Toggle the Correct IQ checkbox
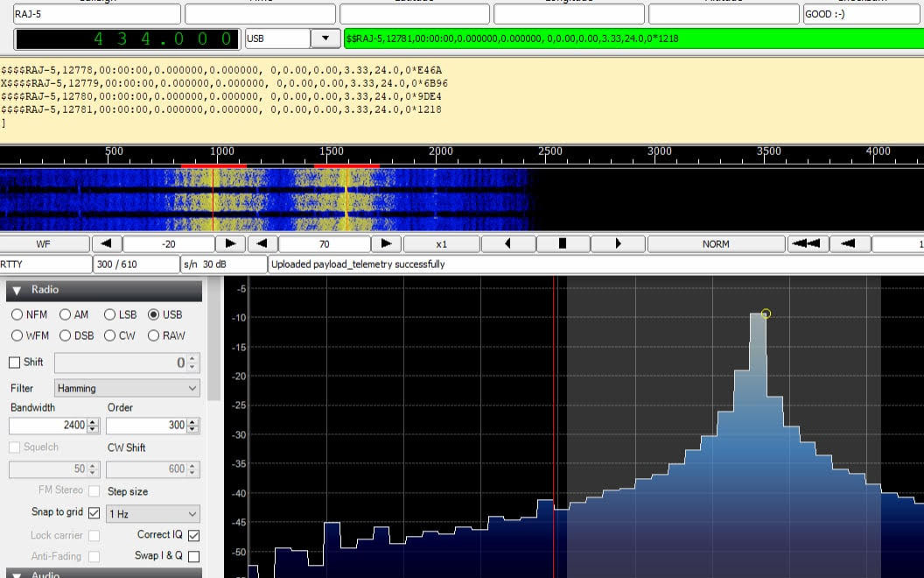924x578 pixels. (x=193, y=536)
